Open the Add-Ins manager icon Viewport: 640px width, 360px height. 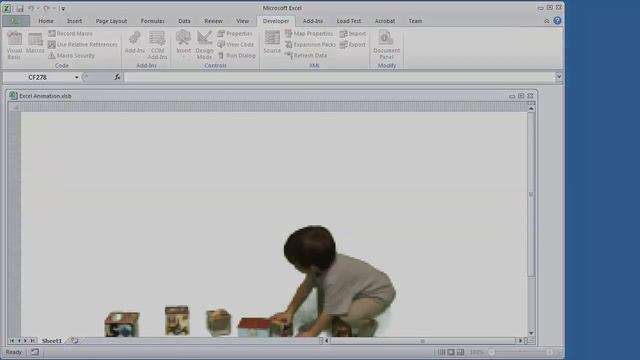click(135, 43)
